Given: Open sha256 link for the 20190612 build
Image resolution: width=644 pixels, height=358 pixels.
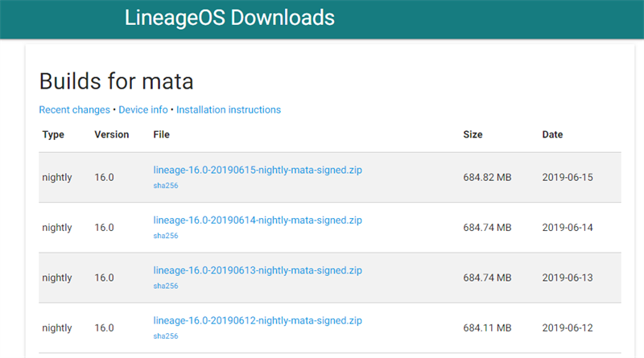Looking at the screenshot, I should point(165,335).
